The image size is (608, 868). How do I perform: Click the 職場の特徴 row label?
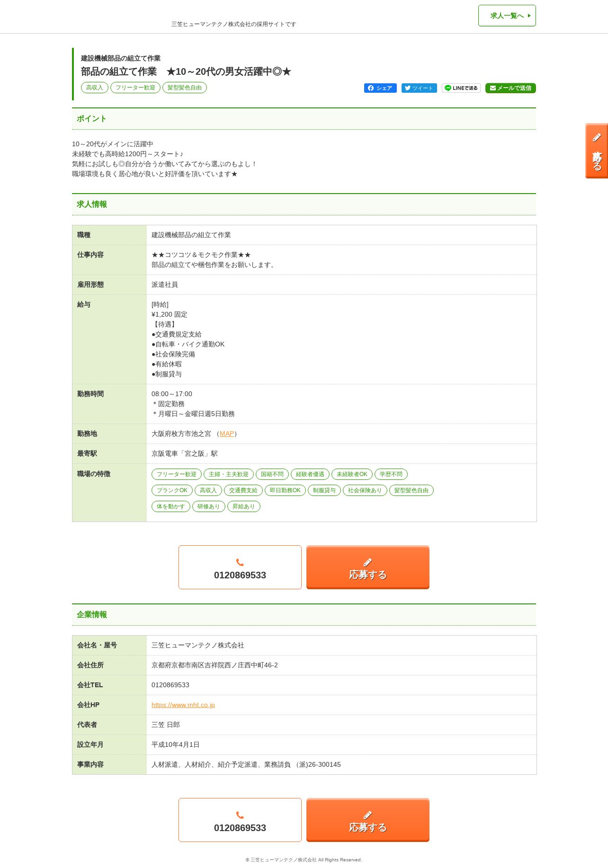click(x=94, y=474)
